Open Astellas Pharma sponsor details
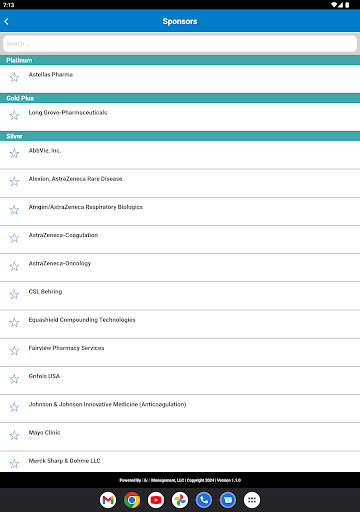The height and width of the screenshot is (512, 360). pos(51,75)
